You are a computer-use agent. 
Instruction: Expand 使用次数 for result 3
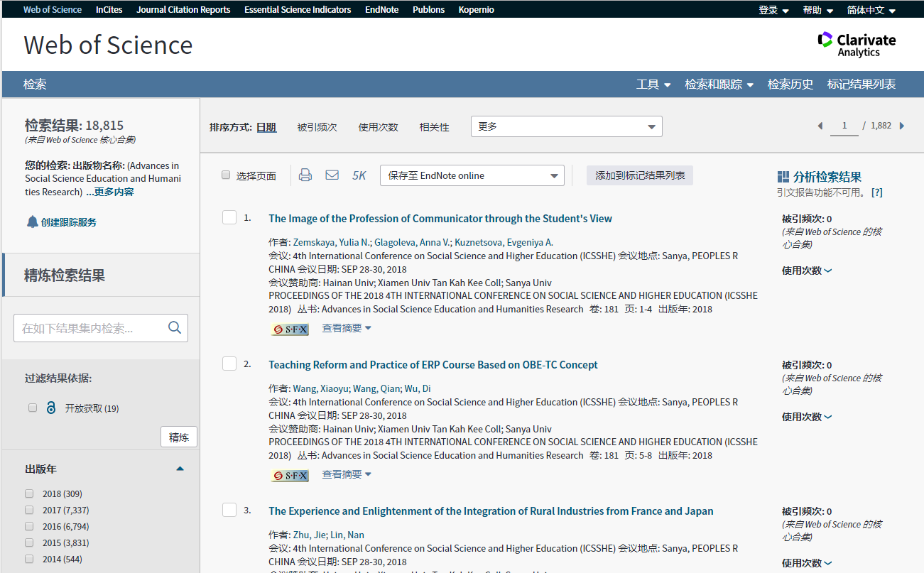pyautogui.click(x=807, y=563)
